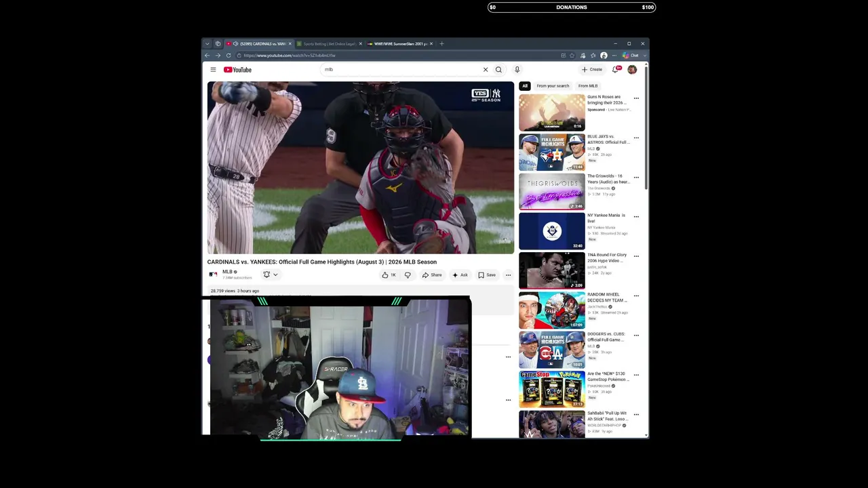Click the page's vertical scrollbar

646,127
